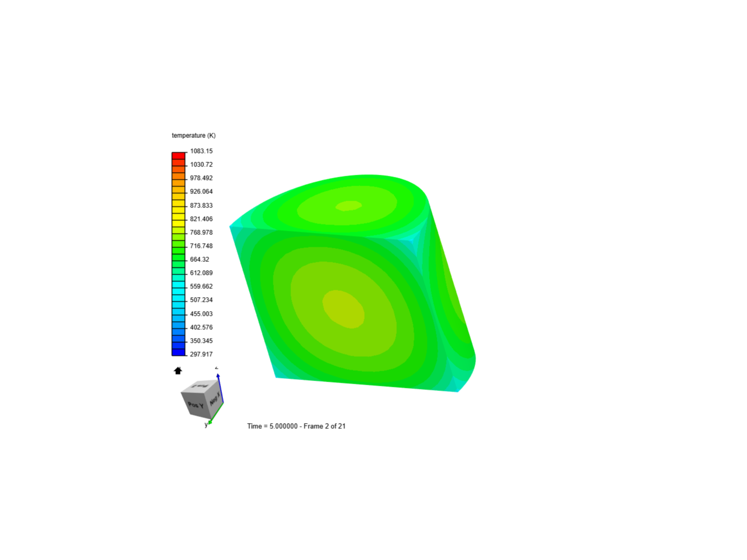Screen dimensions: 747x560
Task: Click the temperature (K) legend title
Action: pos(193,135)
